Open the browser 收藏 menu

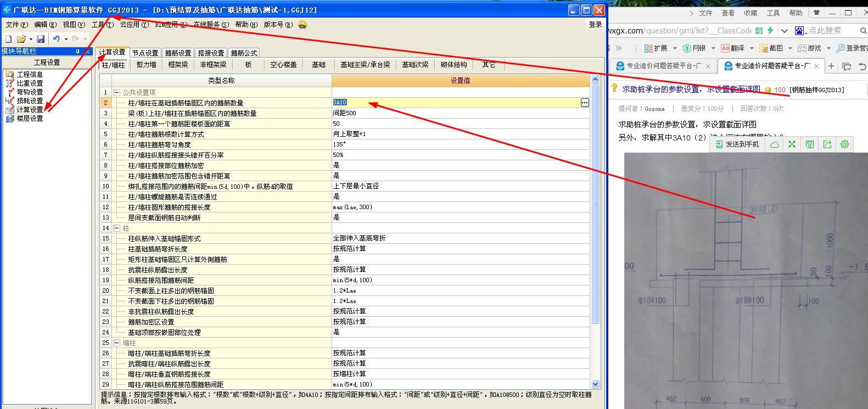[751, 13]
